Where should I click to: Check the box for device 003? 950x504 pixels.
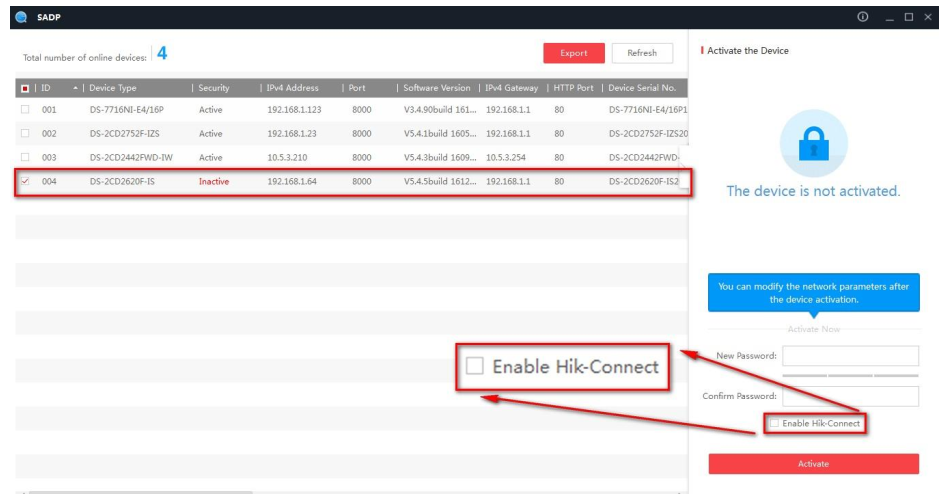click(25, 157)
